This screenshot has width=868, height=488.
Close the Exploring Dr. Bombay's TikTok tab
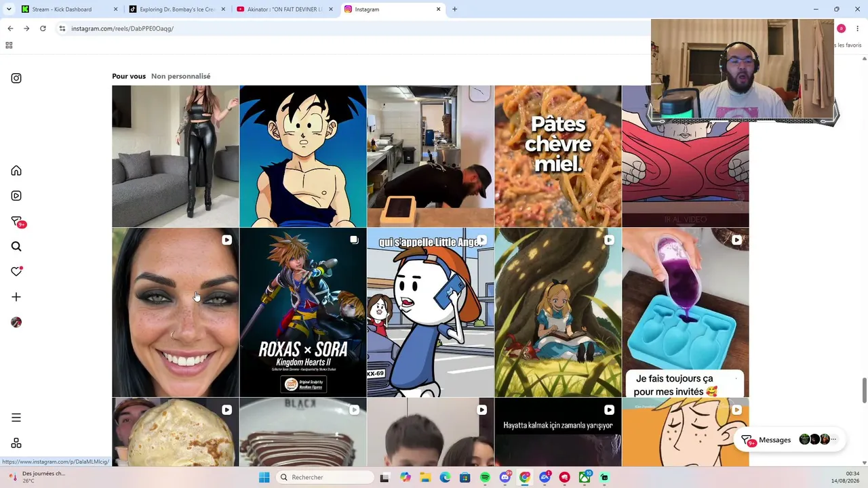click(223, 9)
